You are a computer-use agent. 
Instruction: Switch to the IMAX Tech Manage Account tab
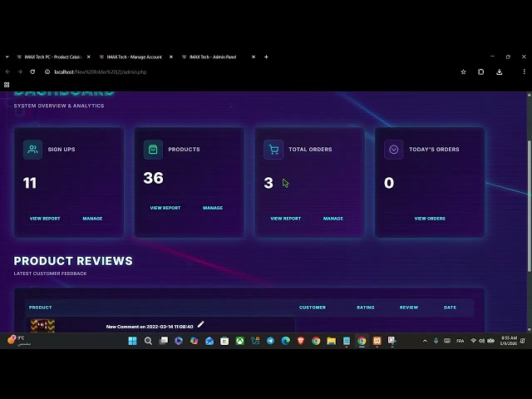pos(133,57)
